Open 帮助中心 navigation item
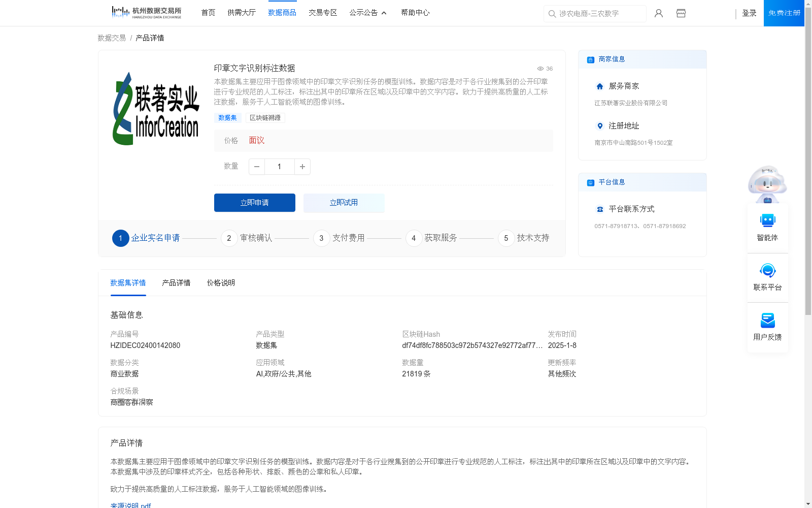Image resolution: width=812 pixels, height=508 pixels. (415, 13)
